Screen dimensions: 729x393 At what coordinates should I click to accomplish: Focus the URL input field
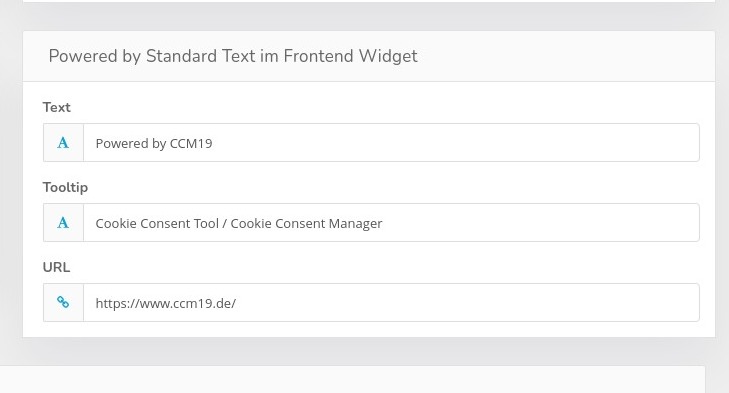point(391,303)
